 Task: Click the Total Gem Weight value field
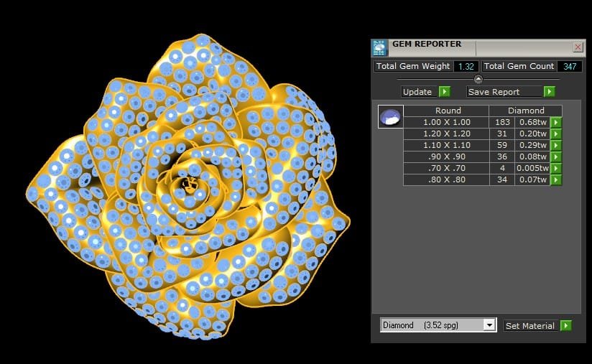[x=465, y=66]
